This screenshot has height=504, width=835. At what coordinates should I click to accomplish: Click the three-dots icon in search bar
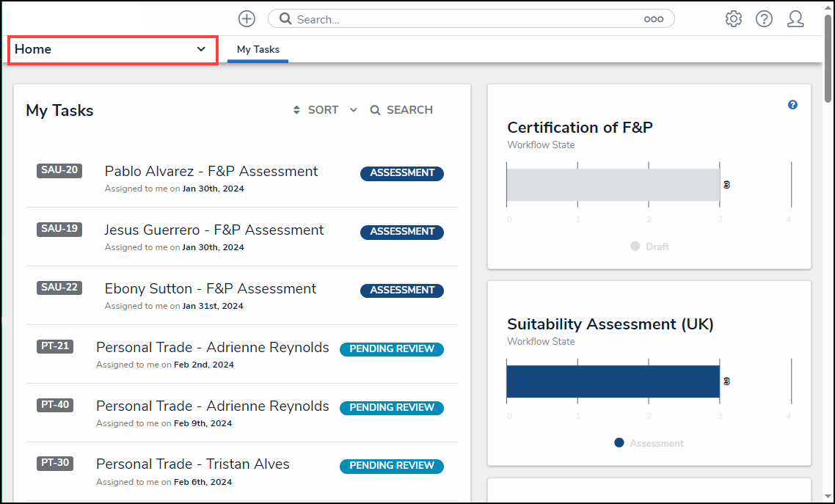[x=653, y=20]
